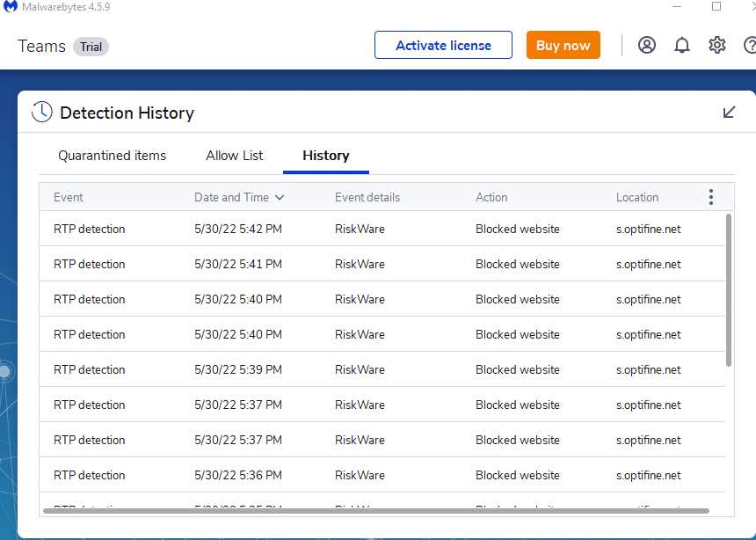Click the Detection History clock icon

pos(42,112)
